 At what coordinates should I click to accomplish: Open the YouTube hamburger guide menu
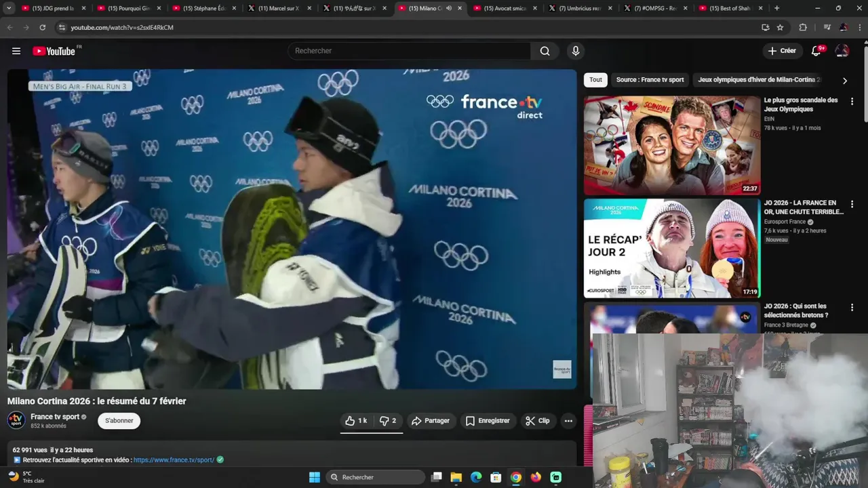coord(16,51)
